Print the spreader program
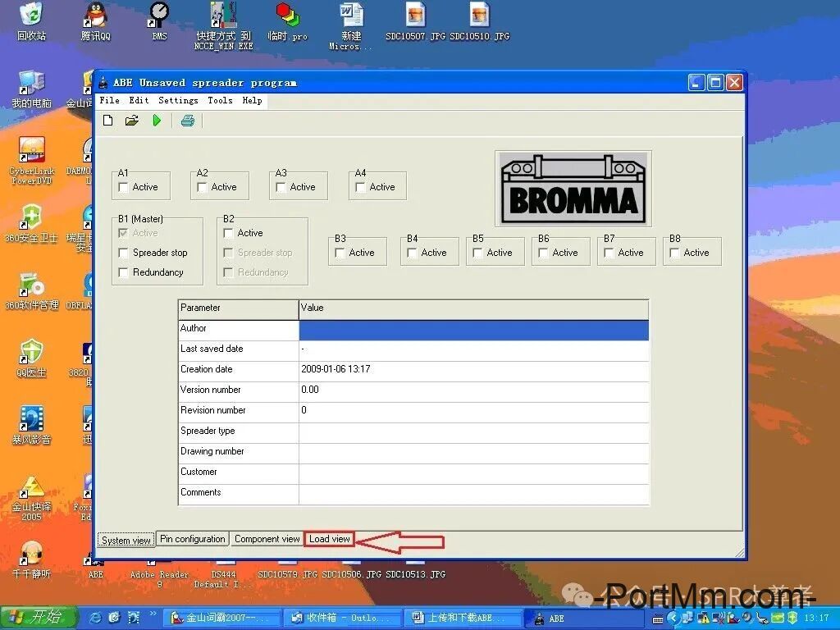Screen dimensions: 840x630 (x=187, y=120)
